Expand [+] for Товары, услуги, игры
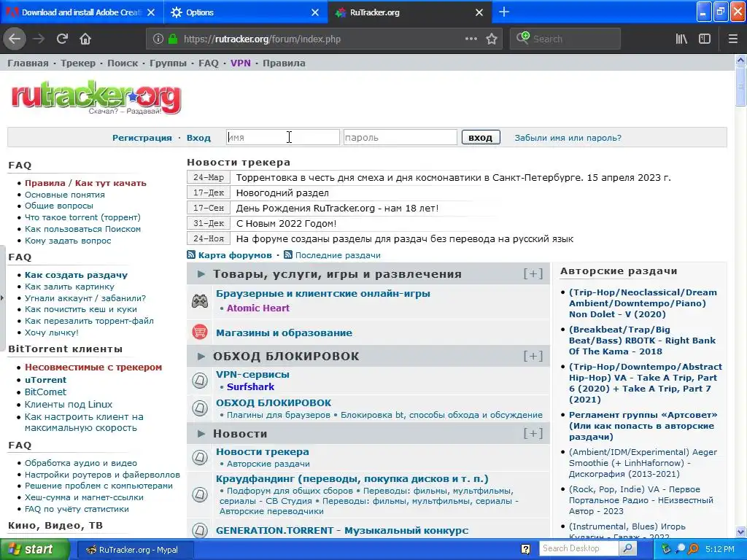The height and width of the screenshot is (560, 747). [x=533, y=274]
